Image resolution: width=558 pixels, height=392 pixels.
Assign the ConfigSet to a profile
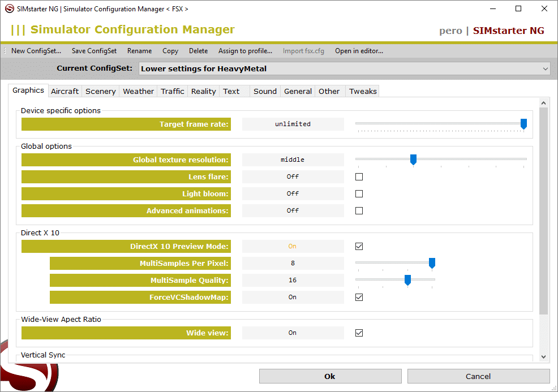coord(245,51)
